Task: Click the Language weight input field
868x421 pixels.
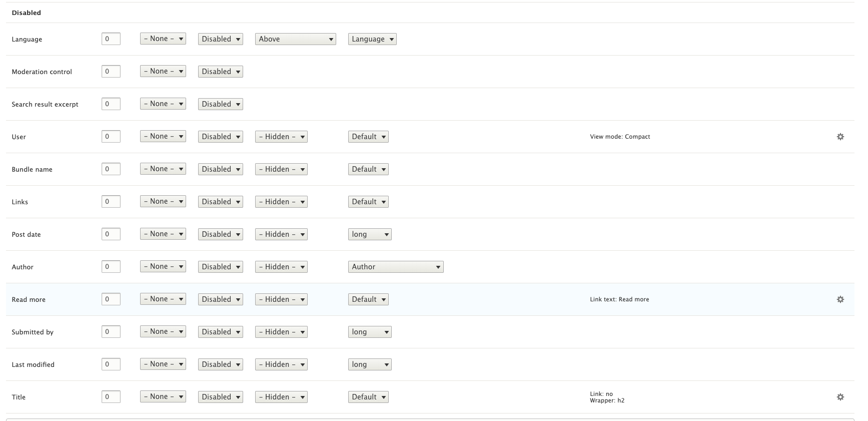Action: [x=111, y=39]
